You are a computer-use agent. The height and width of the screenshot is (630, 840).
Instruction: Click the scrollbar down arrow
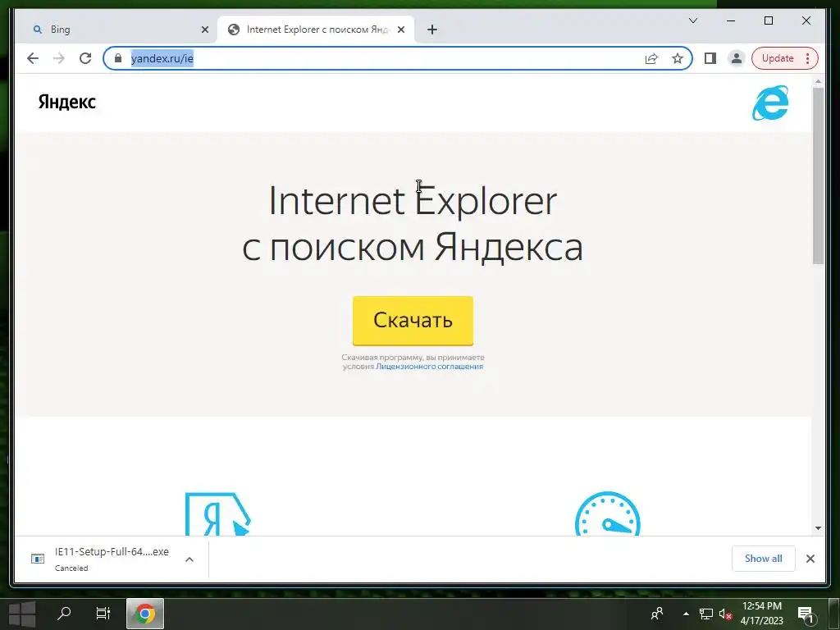(x=818, y=528)
